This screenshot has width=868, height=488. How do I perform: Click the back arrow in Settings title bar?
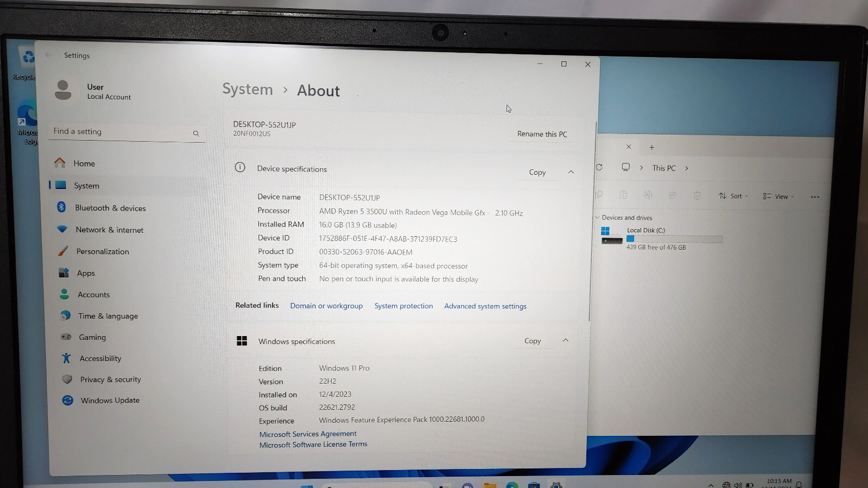pyautogui.click(x=48, y=55)
